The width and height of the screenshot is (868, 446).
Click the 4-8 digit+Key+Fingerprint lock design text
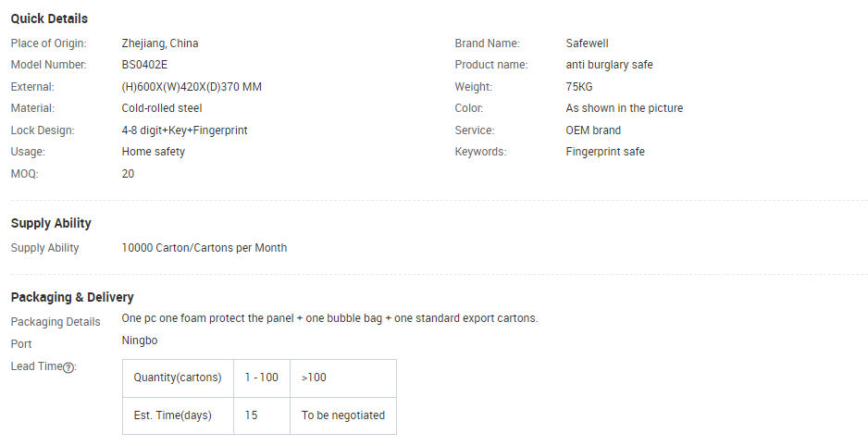[x=184, y=130]
